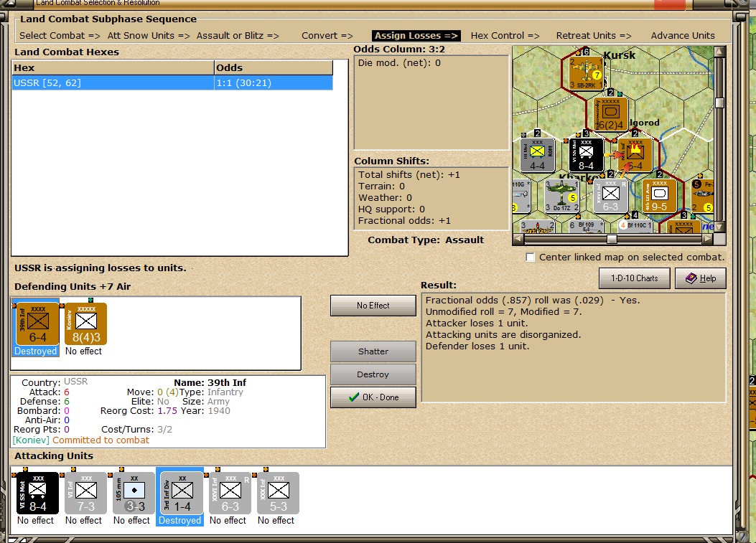Click the Convert subphase label
The width and height of the screenshot is (756, 543).
pyautogui.click(x=327, y=36)
